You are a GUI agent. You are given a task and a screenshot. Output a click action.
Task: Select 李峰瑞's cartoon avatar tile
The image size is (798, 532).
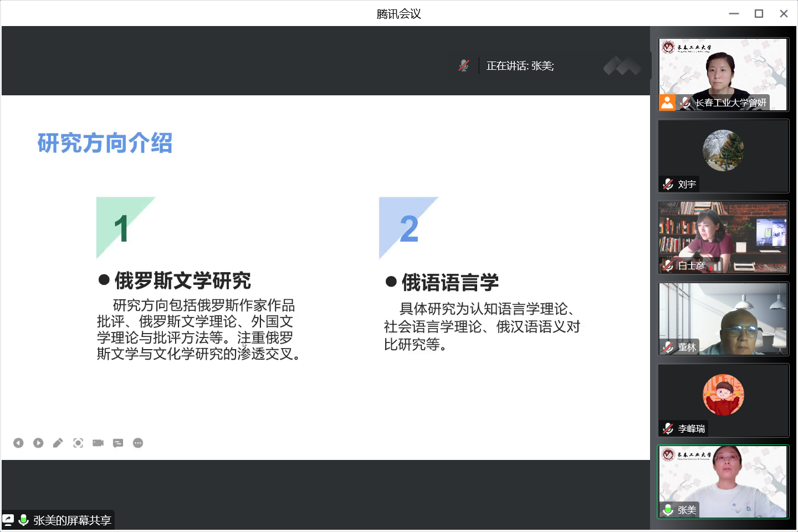(723, 395)
